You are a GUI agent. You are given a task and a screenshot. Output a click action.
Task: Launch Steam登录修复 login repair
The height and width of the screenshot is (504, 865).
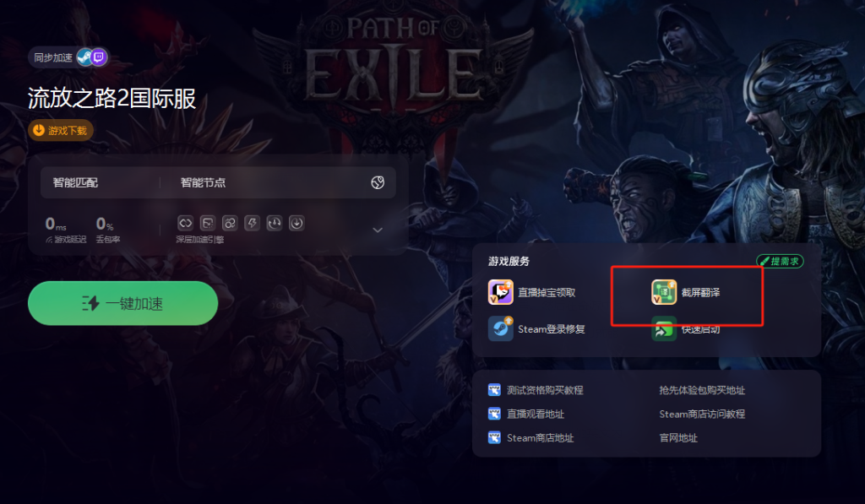536,329
